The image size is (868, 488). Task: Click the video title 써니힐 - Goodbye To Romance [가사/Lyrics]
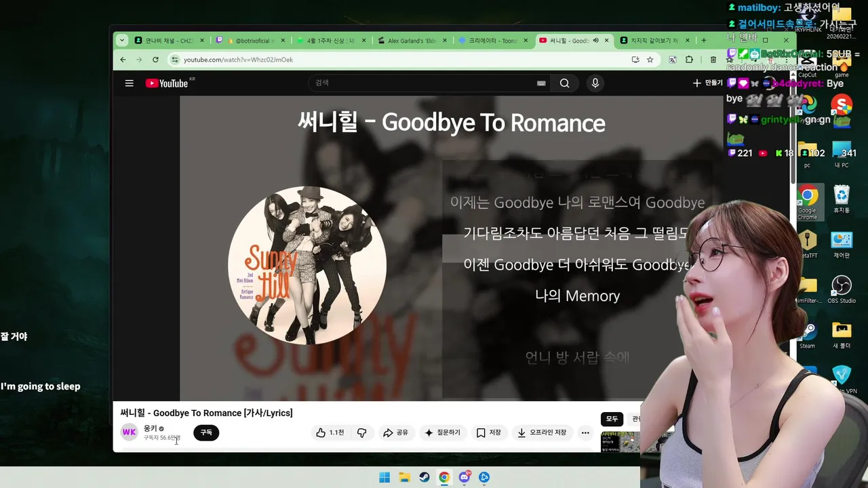(206, 413)
